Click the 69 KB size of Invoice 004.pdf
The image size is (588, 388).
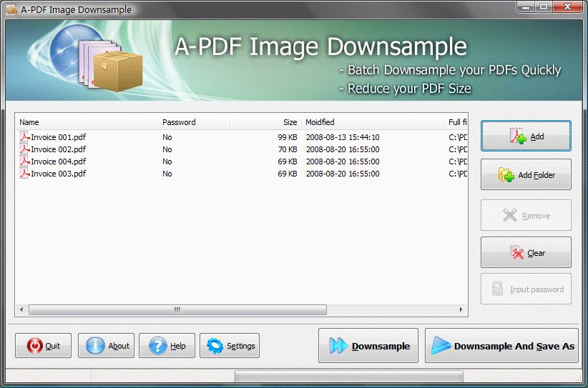point(288,161)
